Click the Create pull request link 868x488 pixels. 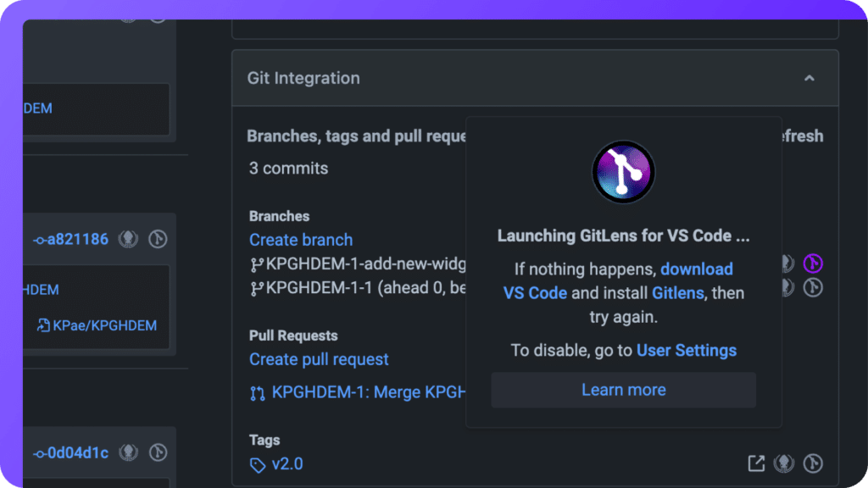(x=319, y=359)
